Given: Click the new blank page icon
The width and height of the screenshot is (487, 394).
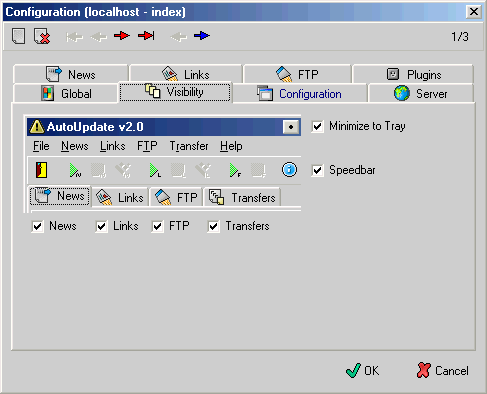Looking at the screenshot, I should pos(19,36).
